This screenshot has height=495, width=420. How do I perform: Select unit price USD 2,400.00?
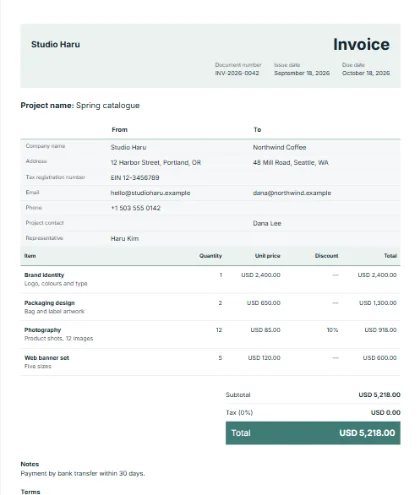tap(261, 275)
